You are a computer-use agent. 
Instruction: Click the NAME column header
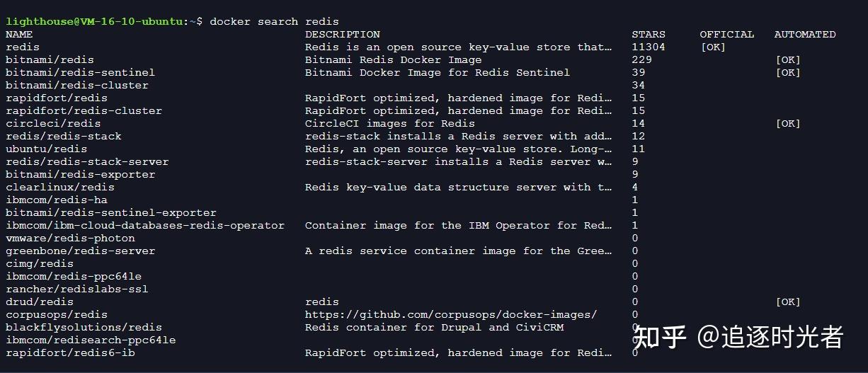pos(19,34)
